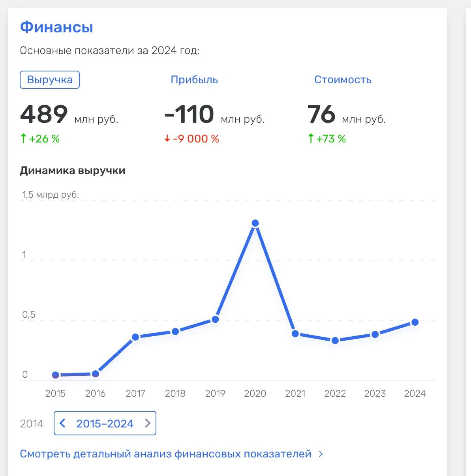The width and height of the screenshot is (471, 476).
Task: Switch to the Прибыль tab
Action: [x=194, y=80]
